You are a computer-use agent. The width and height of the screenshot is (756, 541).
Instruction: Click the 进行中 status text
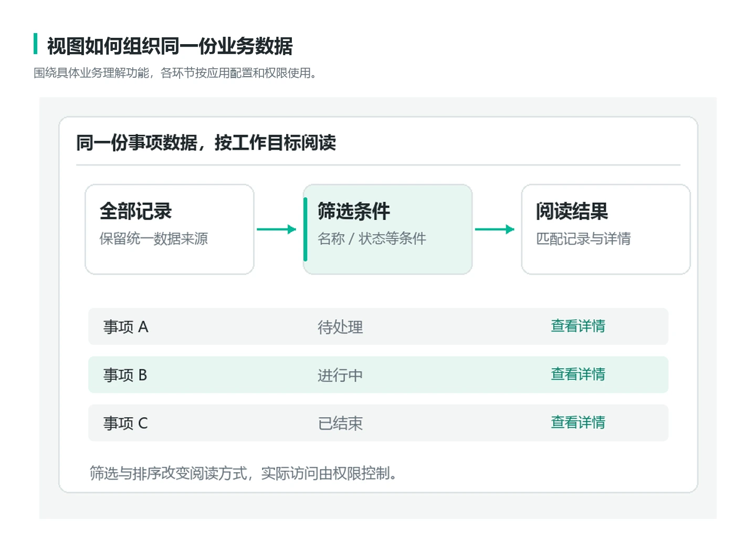coord(340,376)
